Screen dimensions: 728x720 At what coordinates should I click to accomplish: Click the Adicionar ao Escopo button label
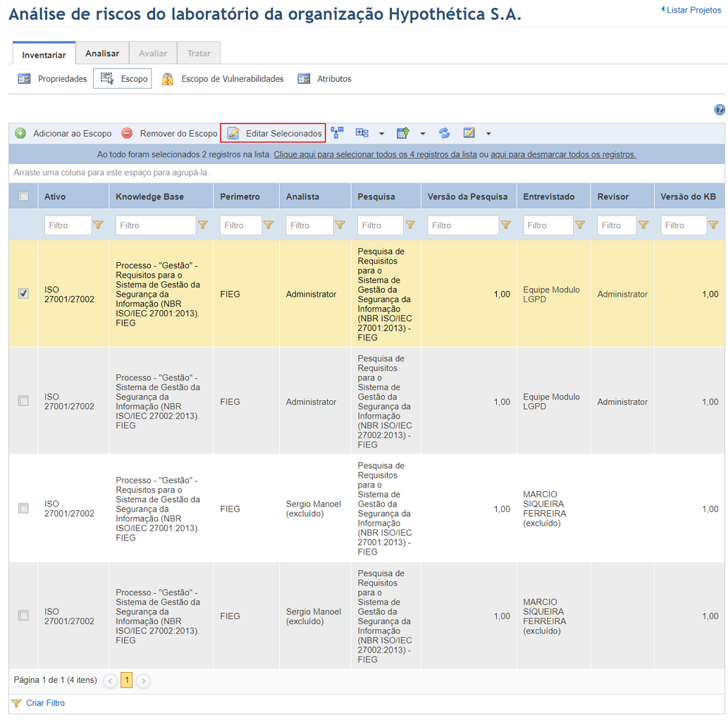pyautogui.click(x=73, y=134)
